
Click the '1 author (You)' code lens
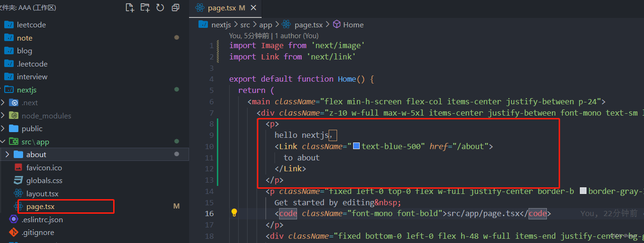click(x=297, y=35)
